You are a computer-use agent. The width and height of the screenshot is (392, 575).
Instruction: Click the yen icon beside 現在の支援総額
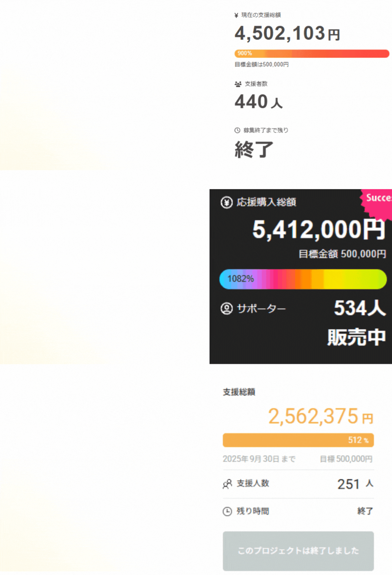click(x=236, y=15)
